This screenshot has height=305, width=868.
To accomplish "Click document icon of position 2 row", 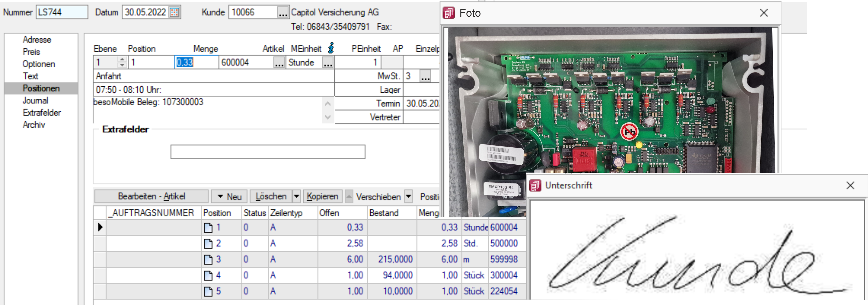I will click(x=208, y=243).
